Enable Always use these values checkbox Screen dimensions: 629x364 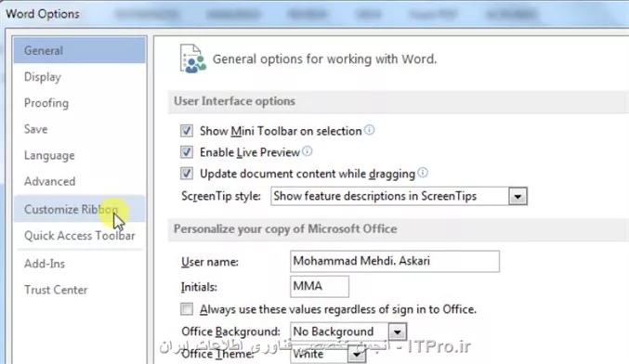click(x=187, y=309)
